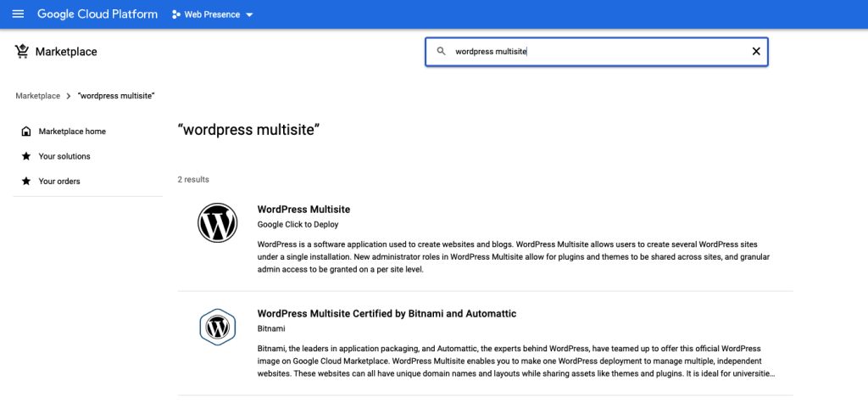
Task: Click the magnifier icon in search box
Action: pos(441,52)
